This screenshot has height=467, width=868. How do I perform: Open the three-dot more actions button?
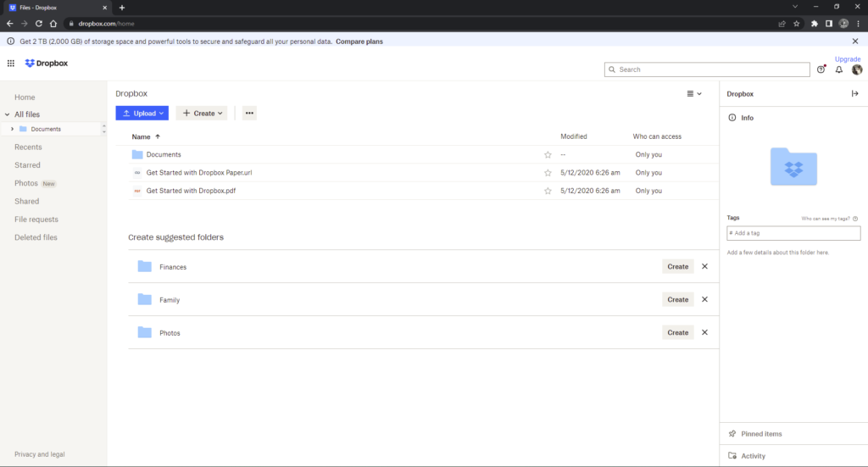[x=250, y=113]
